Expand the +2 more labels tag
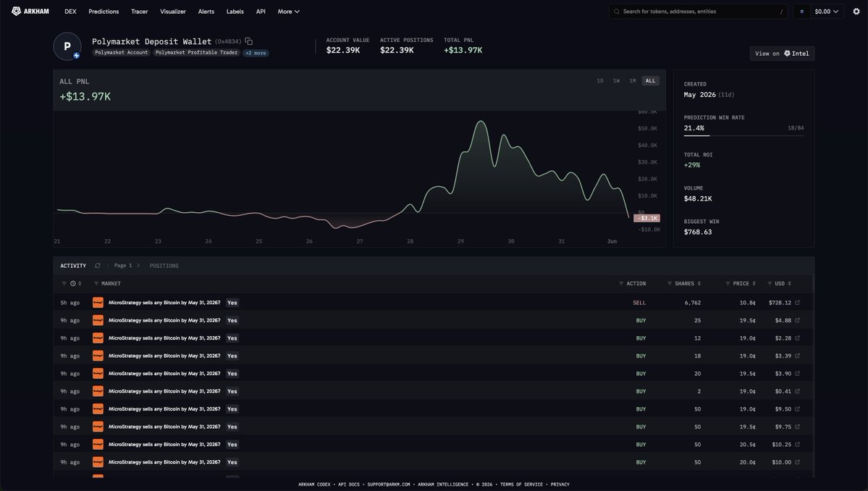 pos(256,53)
